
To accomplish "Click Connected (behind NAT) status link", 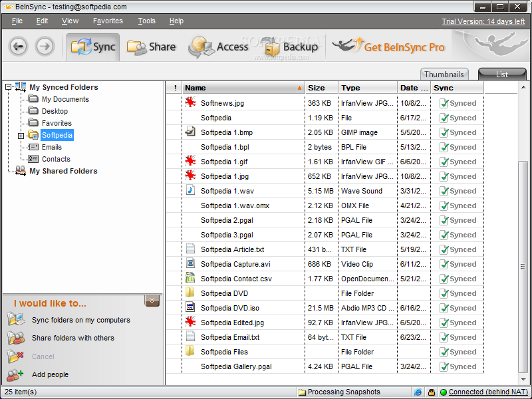I will (x=487, y=392).
